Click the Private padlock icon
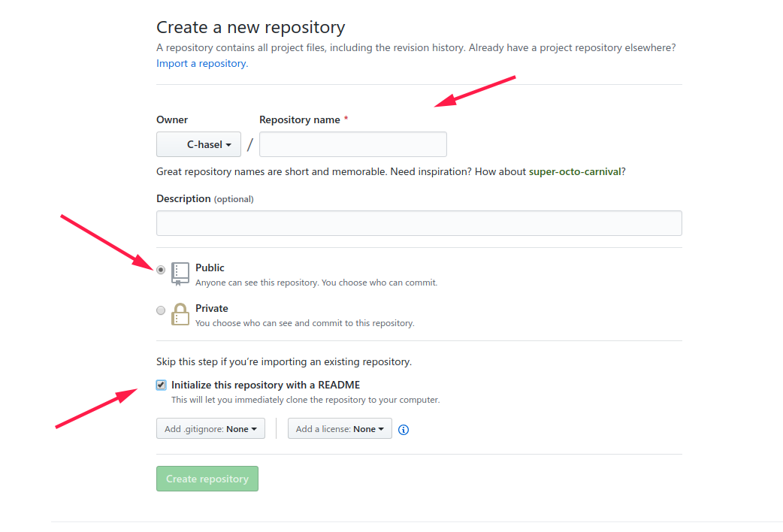783x532 pixels. tap(180, 314)
